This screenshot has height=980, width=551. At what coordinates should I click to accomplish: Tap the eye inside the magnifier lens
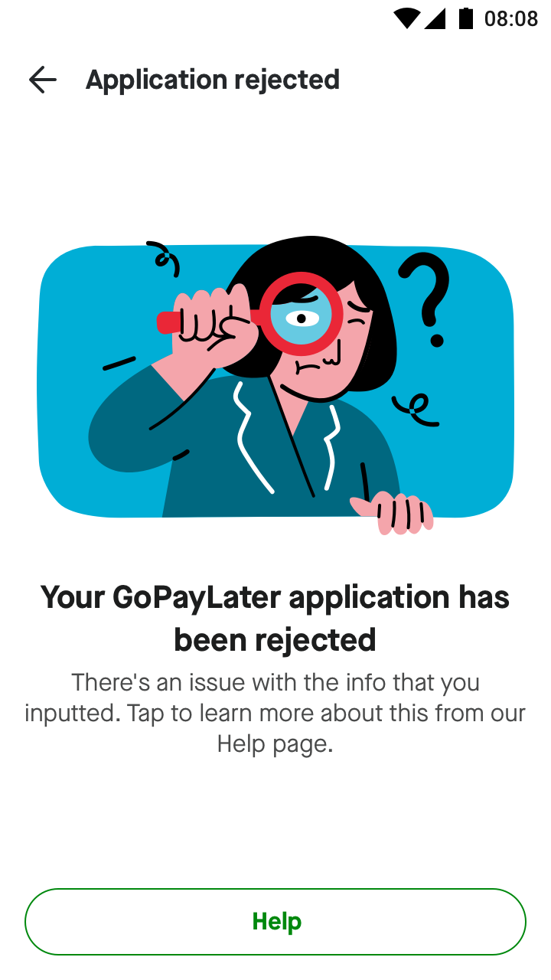(x=301, y=318)
